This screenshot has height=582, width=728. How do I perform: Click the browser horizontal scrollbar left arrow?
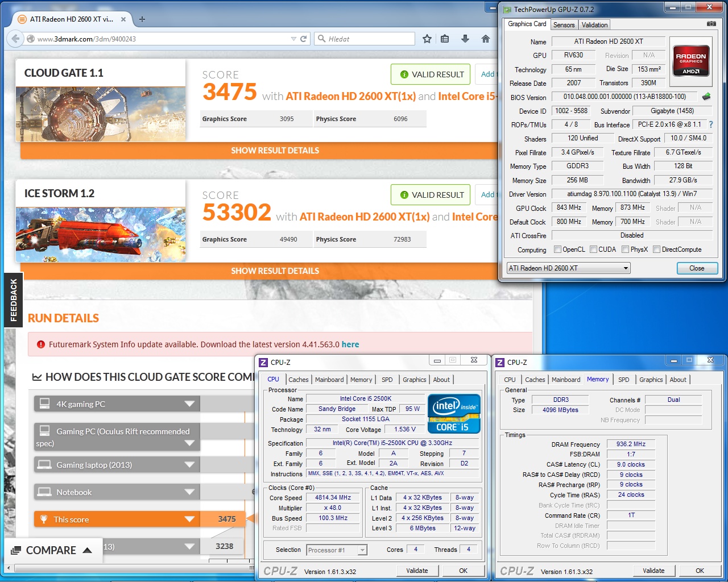(x=9, y=567)
